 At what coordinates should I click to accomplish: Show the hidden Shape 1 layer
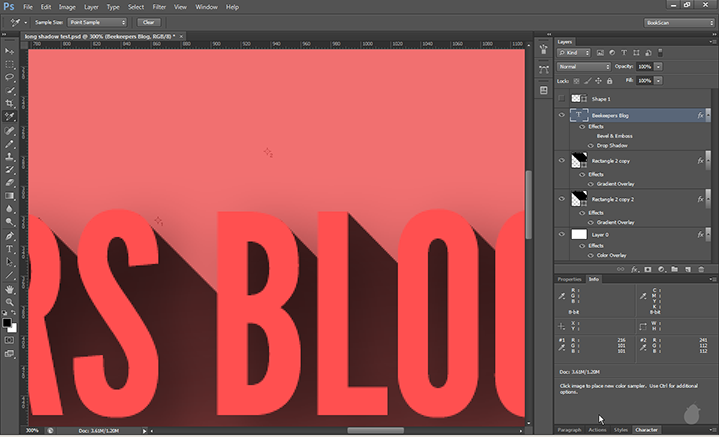561,99
